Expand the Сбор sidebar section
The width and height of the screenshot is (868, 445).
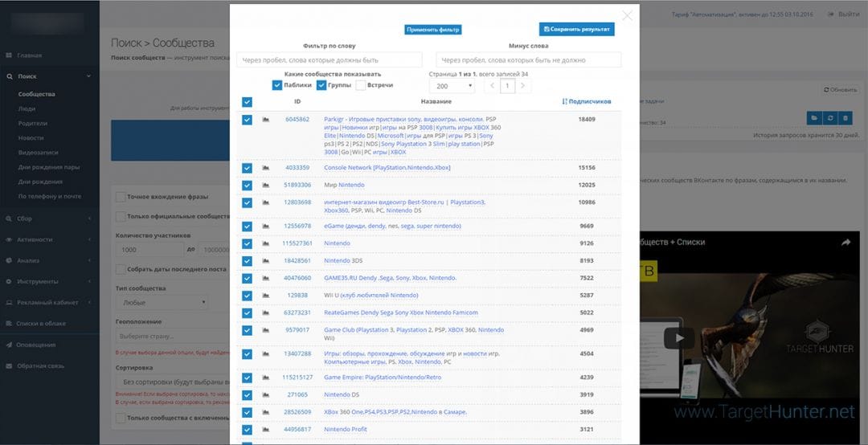coord(49,218)
